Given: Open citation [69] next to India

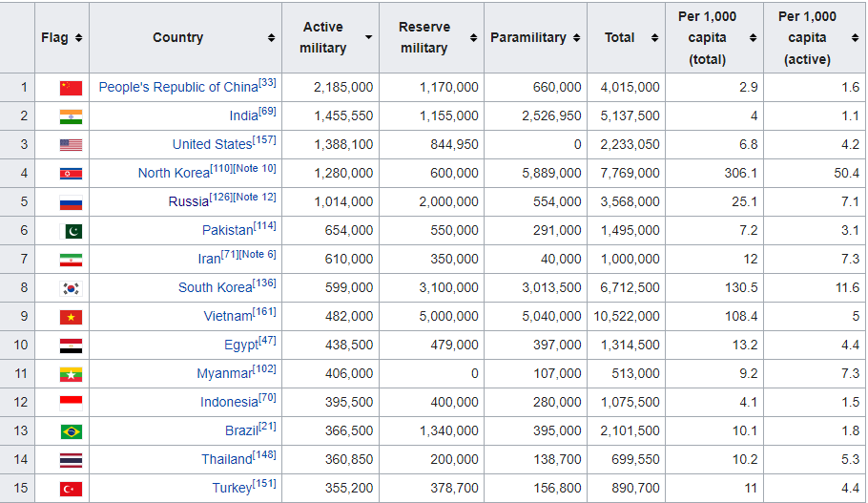Looking at the screenshot, I should coord(267,112).
